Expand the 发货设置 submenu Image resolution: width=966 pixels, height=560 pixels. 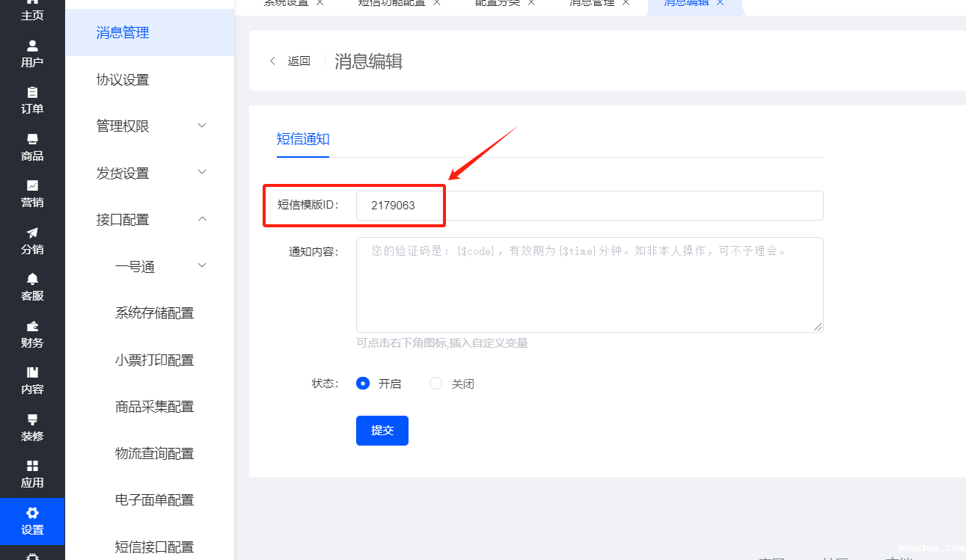pos(150,173)
